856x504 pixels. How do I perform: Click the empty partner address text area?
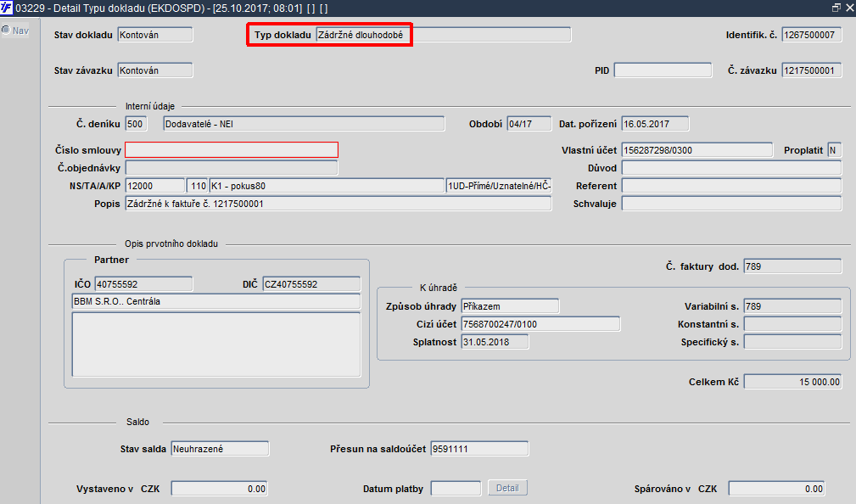(216, 344)
